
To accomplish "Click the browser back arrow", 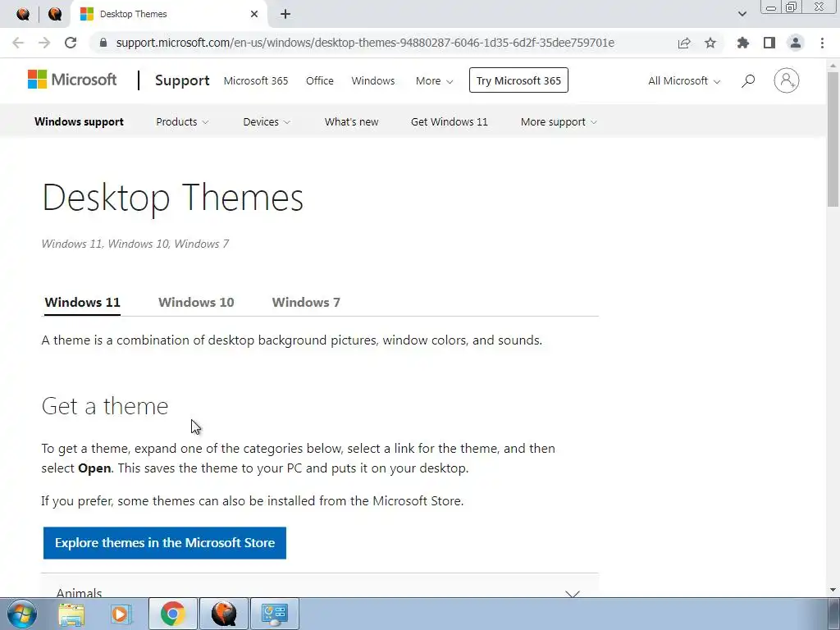I will point(18,43).
